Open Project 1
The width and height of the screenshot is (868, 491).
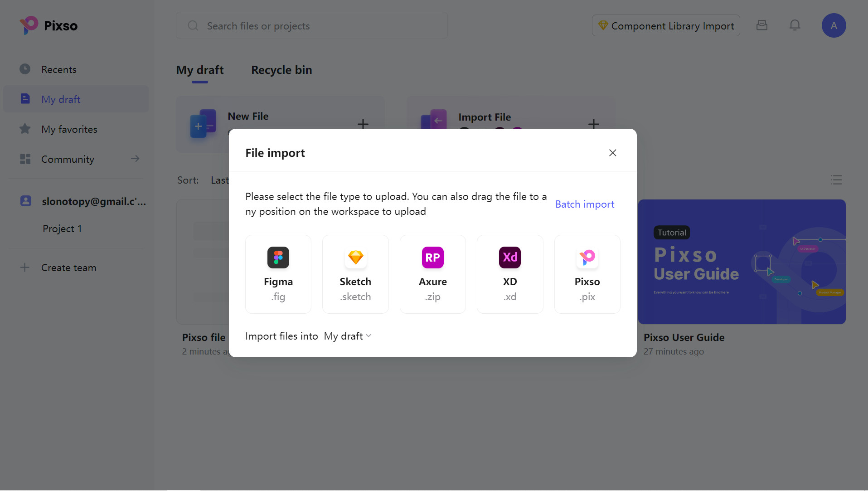click(62, 228)
